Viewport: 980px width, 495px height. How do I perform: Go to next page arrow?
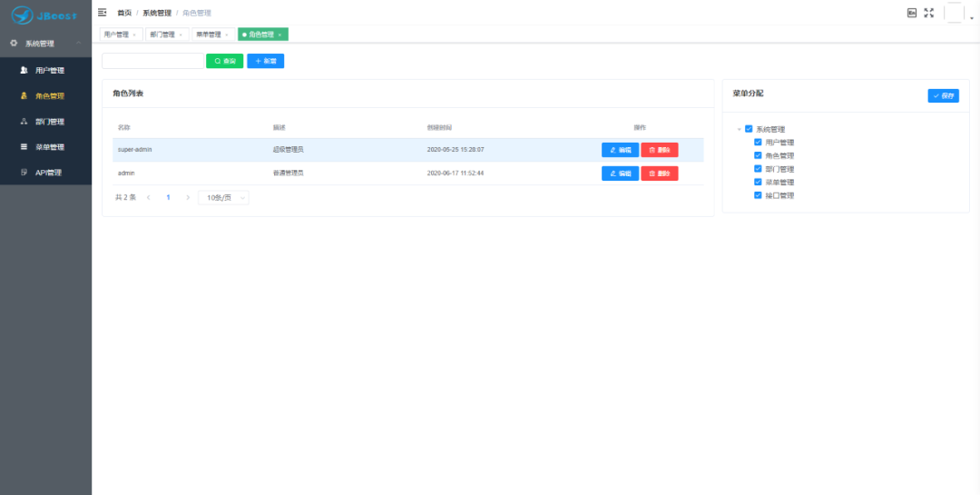pos(188,197)
